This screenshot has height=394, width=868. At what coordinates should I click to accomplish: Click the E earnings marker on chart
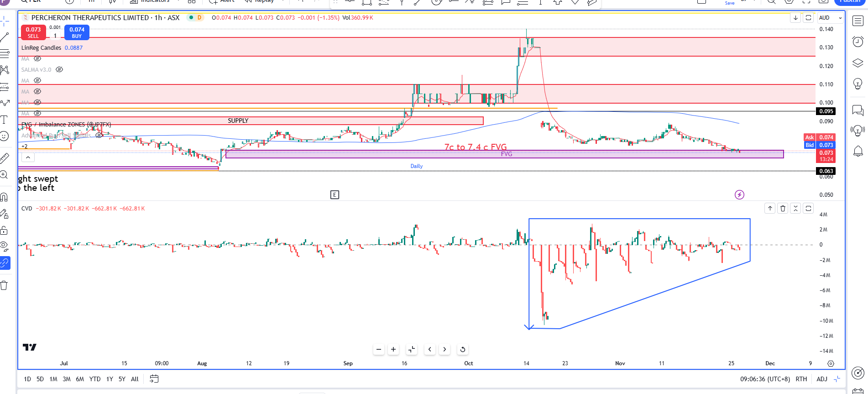335,195
